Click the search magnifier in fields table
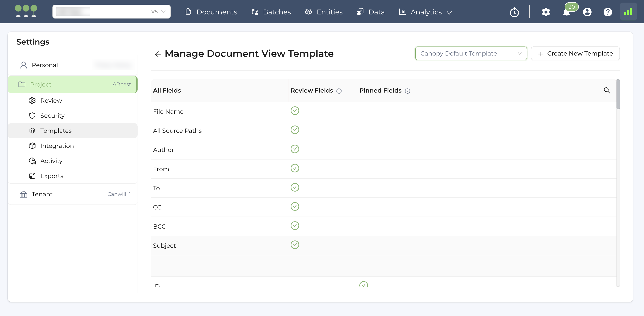This screenshot has width=644, height=316. tap(607, 90)
